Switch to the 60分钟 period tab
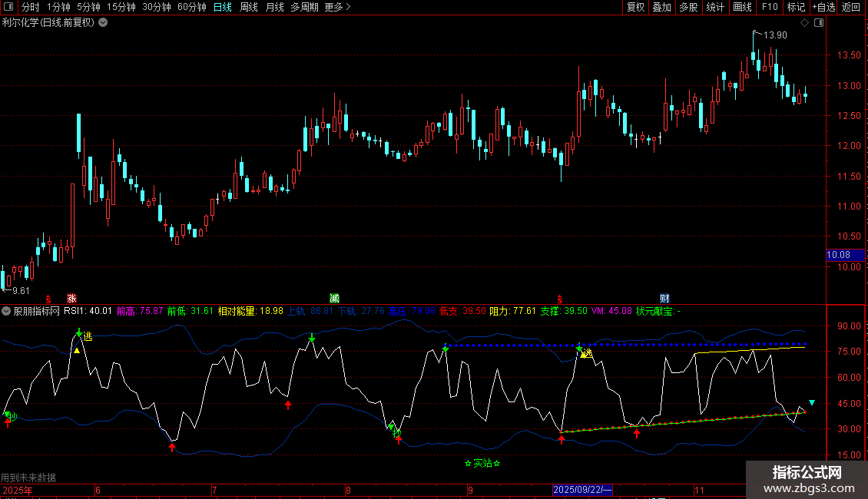Image resolution: width=868 pixels, height=499 pixels. (x=191, y=7)
